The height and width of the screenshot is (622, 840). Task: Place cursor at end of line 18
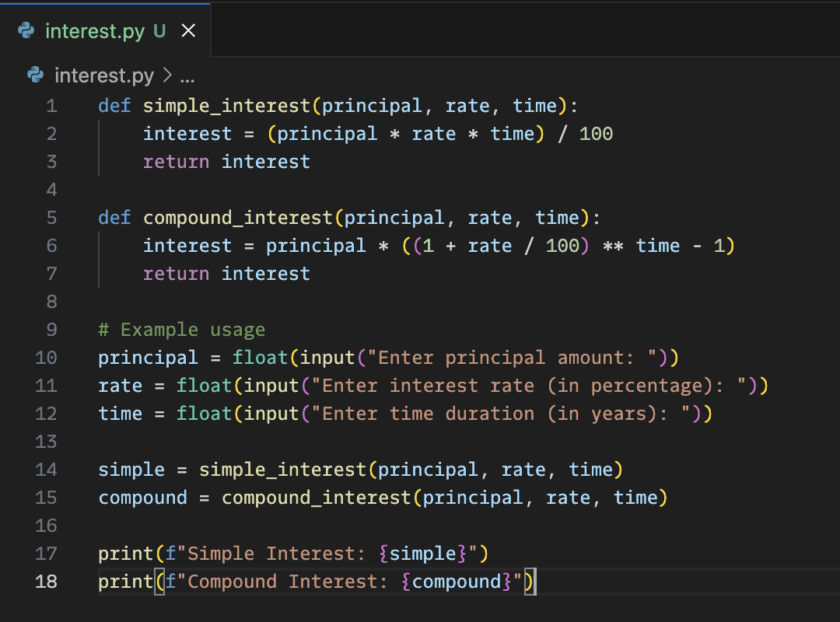(537, 582)
